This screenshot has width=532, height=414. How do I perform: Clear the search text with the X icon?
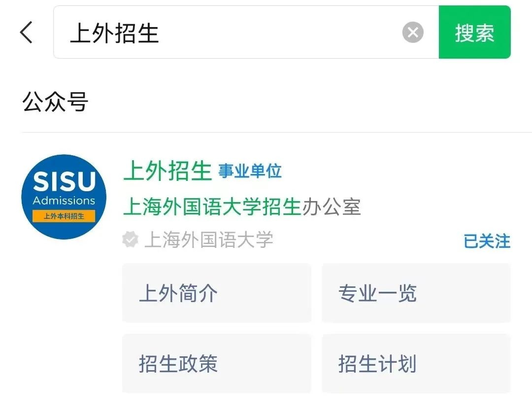coord(413,33)
